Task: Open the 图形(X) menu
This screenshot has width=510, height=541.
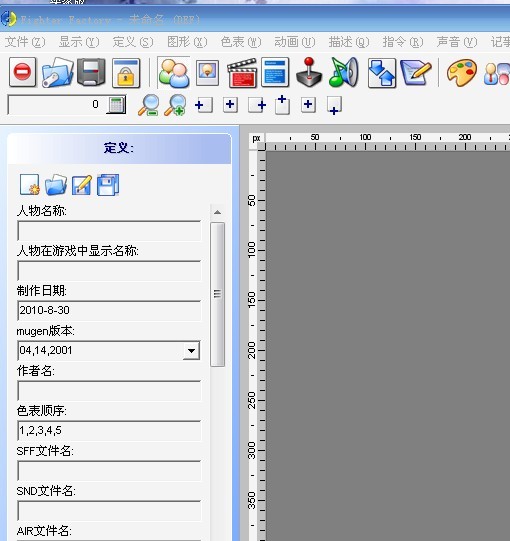Action: [187, 42]
